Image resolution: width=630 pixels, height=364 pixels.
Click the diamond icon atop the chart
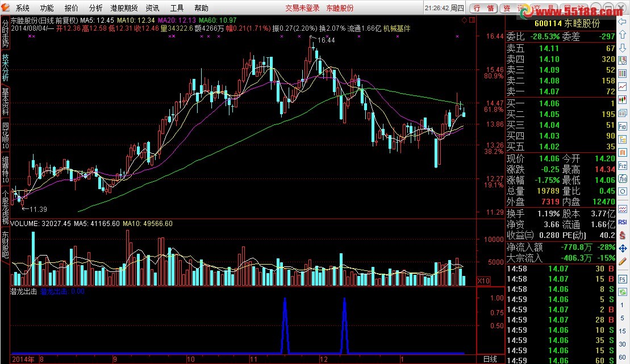465,20
